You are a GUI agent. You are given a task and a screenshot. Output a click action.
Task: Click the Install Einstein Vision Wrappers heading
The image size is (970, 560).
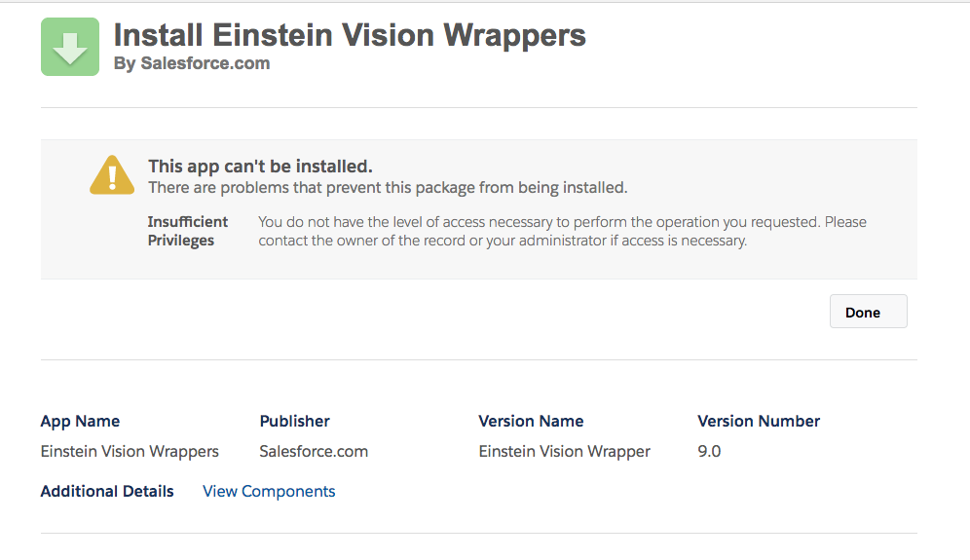[350, 36]
